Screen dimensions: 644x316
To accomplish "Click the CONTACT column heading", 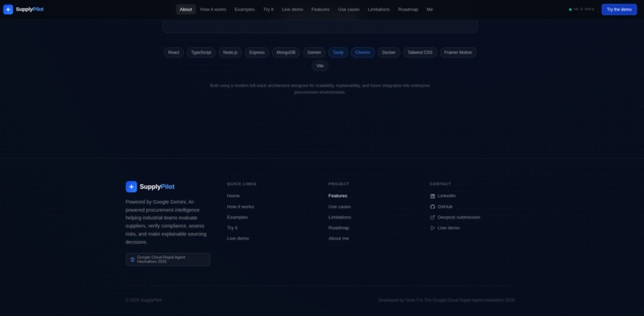I will pos(440,184).
